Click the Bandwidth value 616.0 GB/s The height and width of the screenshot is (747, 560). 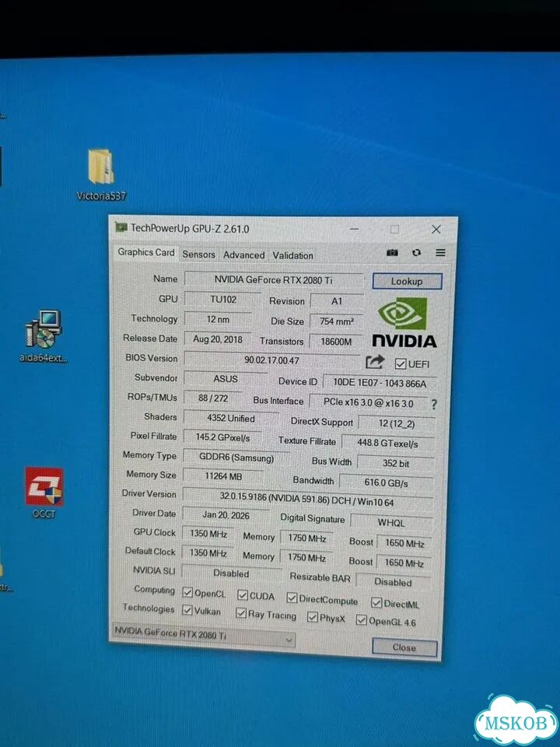pos(387,482)
